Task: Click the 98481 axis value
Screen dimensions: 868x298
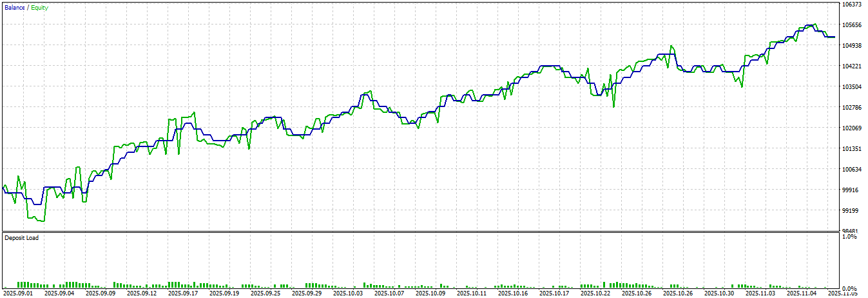Action: [x=850, y=230]
